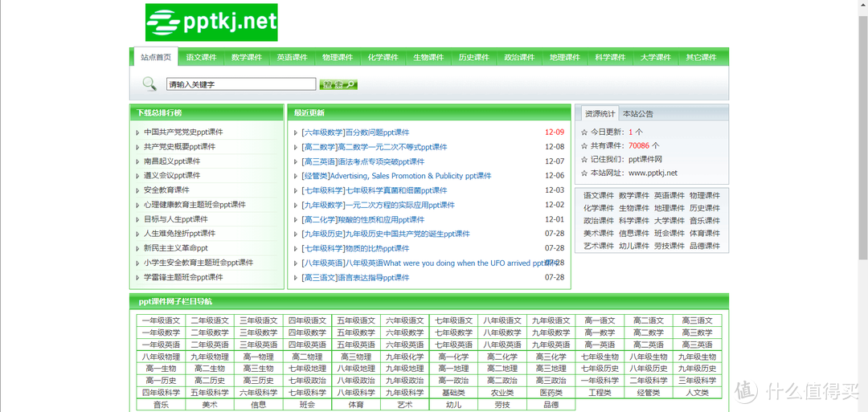This screenshot has width=868, height=412.
Task: Select 医药类 in the column navigation grid
Action: pos(551,393)
